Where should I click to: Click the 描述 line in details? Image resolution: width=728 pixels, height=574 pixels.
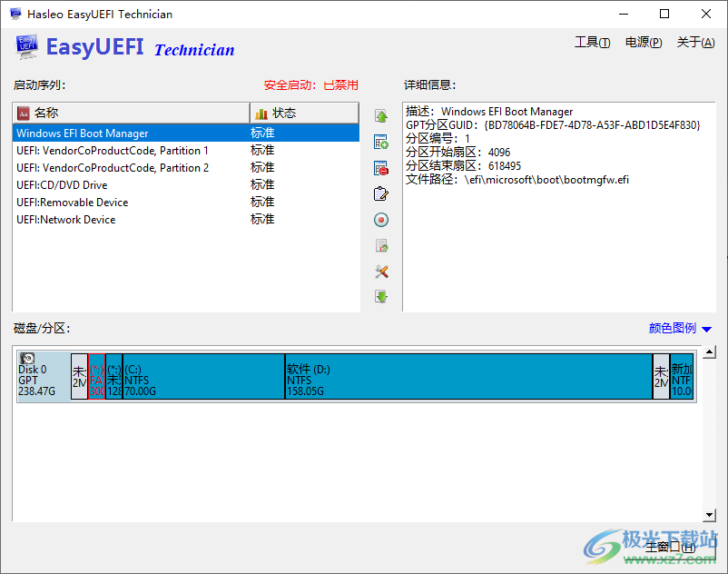489,112
